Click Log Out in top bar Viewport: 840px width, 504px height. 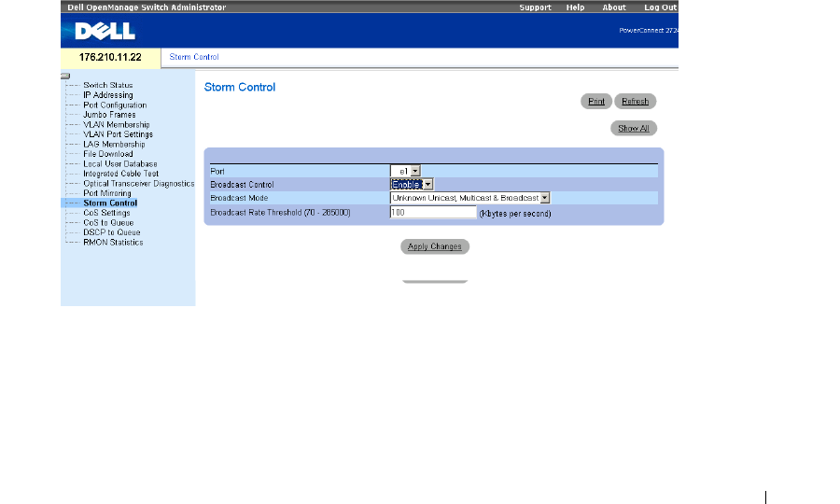661,7
